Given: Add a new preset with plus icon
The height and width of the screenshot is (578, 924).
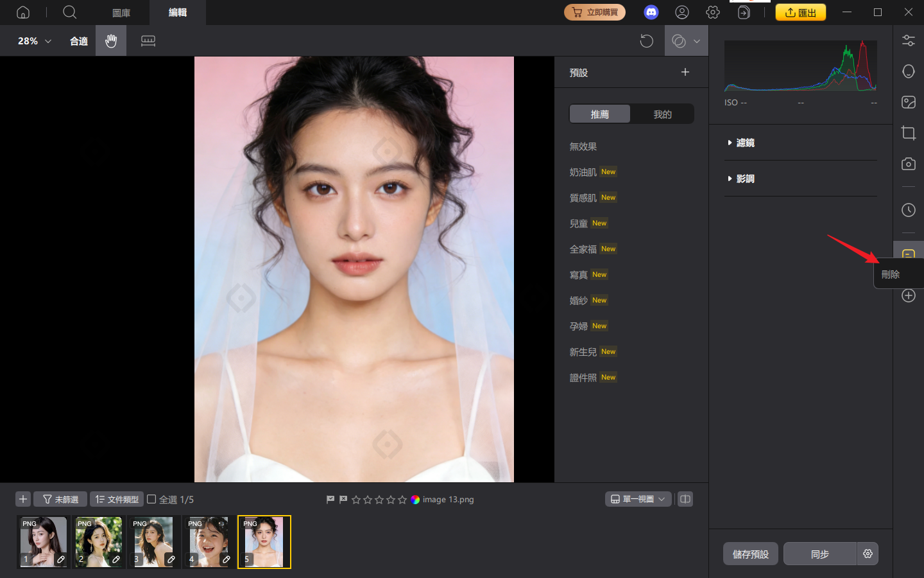Looking at the screenshot, I should (685, 72).
